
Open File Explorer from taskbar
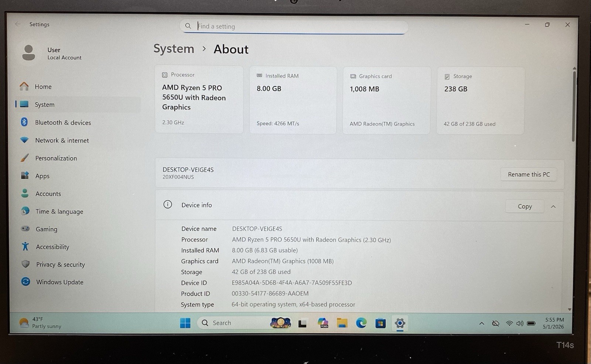tap(342, 323)
